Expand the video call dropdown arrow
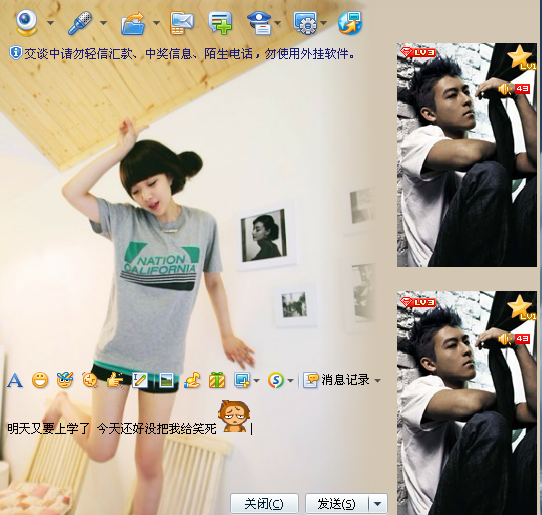Screen dimensions: 542x515 tap(50, 23)
